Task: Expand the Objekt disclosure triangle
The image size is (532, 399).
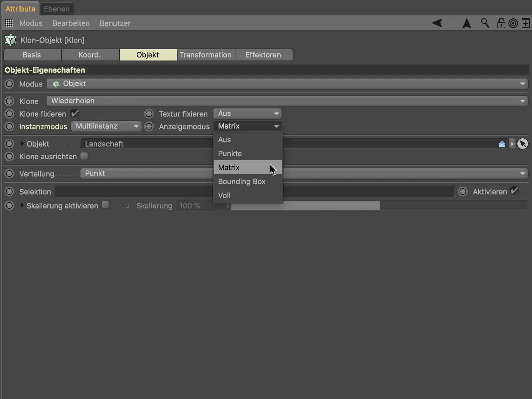Action: point(22,144)
